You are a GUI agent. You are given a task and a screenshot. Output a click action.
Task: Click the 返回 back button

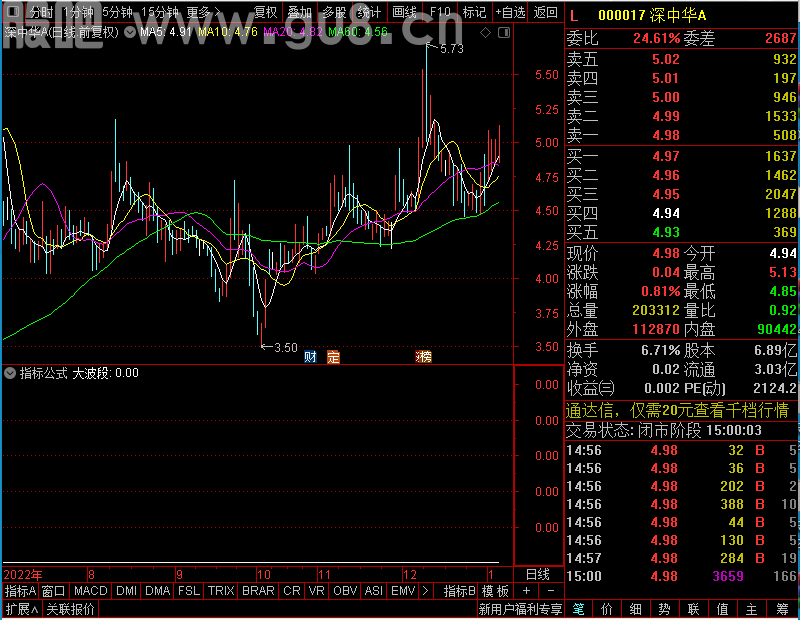(x=545, y=12)
